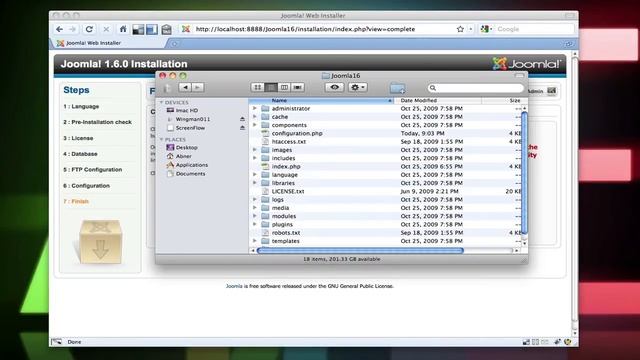
Task: Click the Joomla16 folder title icon
Action: pyautogui.click(x=325, y=76)
